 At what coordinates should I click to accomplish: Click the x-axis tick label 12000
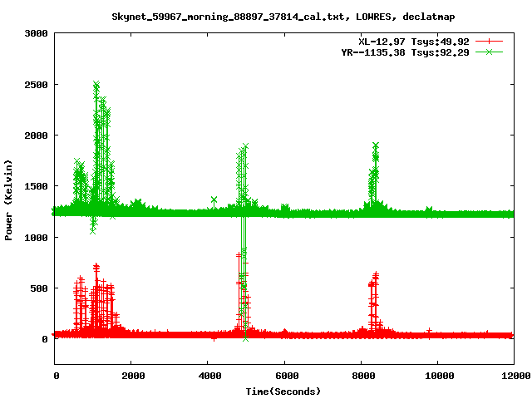(516, 376)
